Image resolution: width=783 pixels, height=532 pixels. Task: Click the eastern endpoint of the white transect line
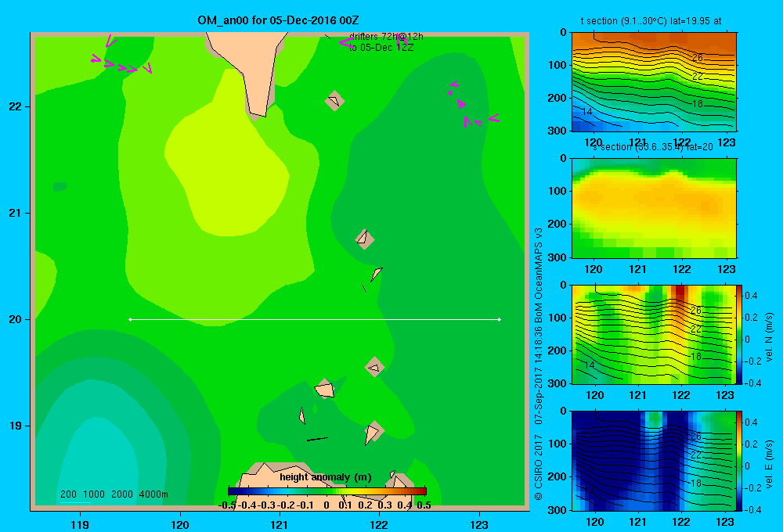pos(500,319)
